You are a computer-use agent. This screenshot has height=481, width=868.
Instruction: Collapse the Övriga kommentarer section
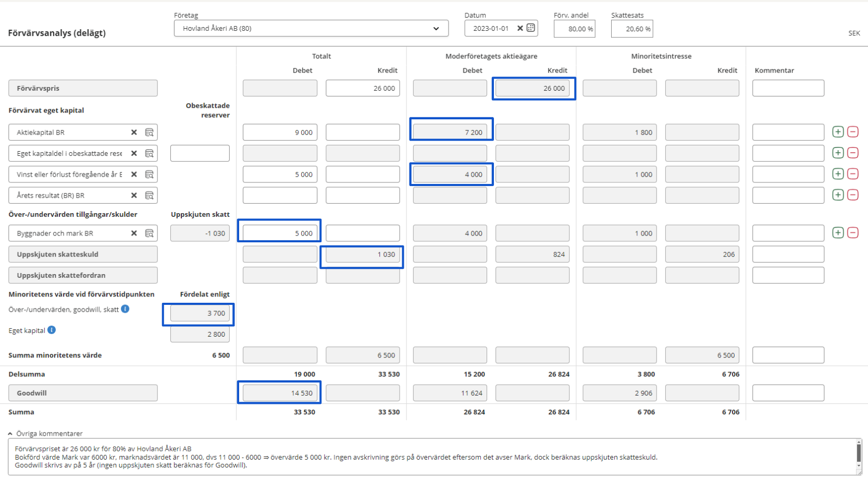(10, 434)
